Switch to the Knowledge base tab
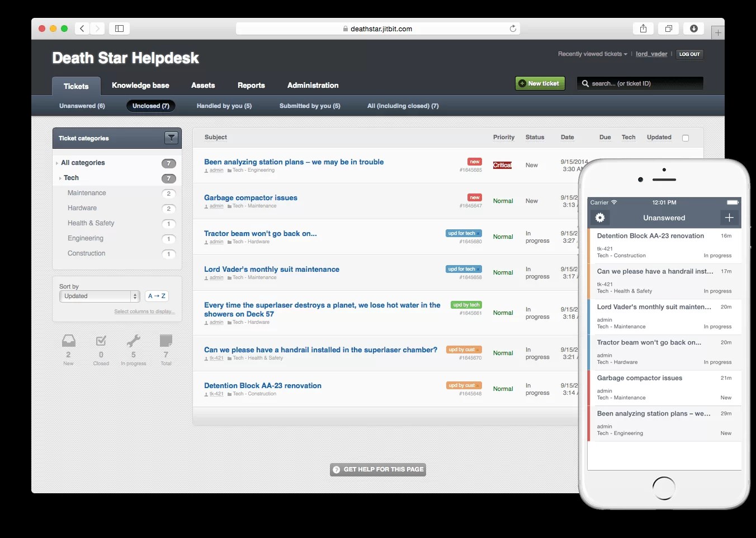 (140, 85)
